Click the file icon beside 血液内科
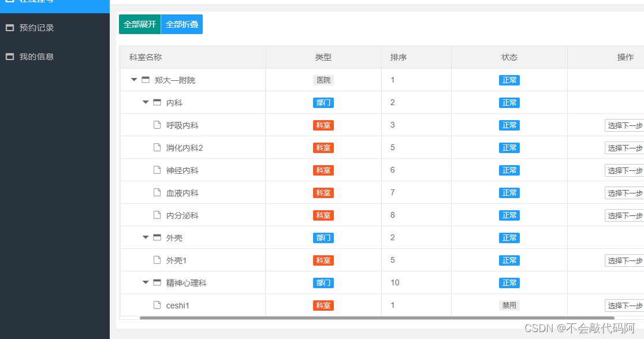 point(157,193)
